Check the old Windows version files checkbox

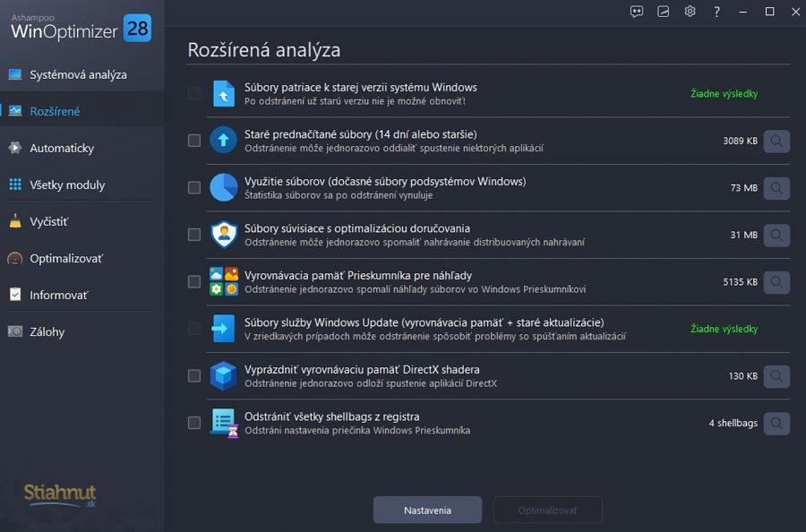(x=194, y=93)
